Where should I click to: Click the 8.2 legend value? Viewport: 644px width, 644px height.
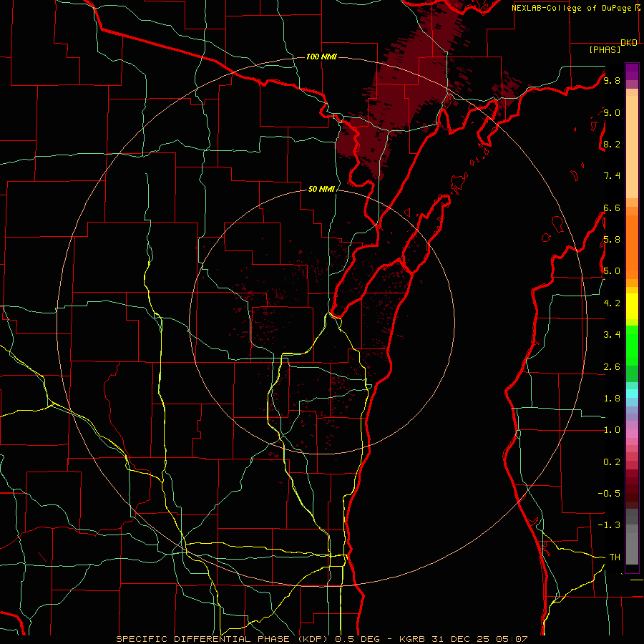coord(612,144)
